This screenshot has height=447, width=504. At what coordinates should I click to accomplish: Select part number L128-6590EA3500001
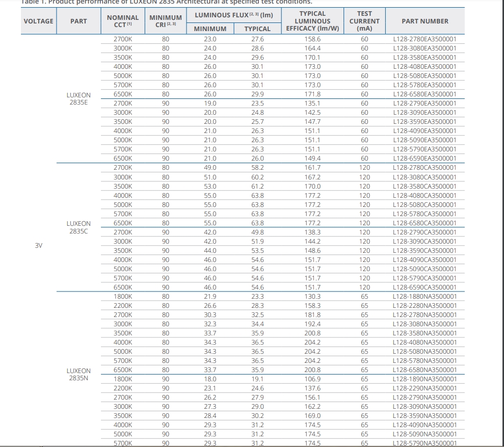[425, 158]
